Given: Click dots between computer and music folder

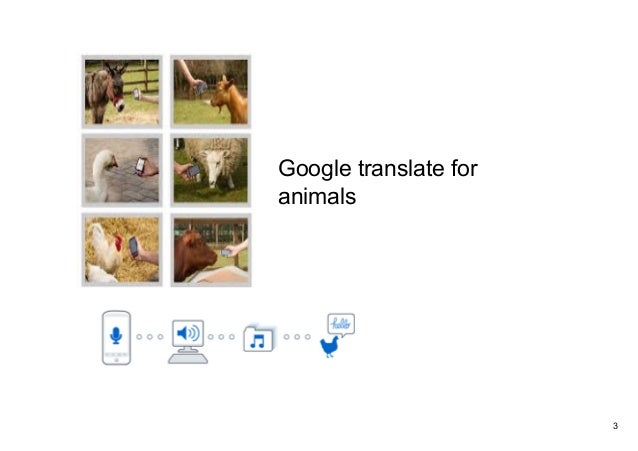Looking at the screenshot, I should (x=221, y=337).
